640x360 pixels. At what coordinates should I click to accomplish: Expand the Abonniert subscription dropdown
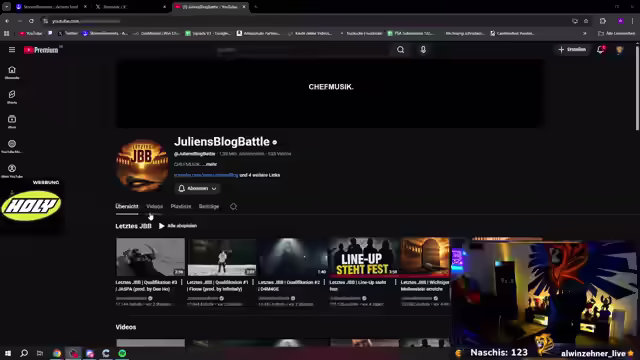[198, 189]
